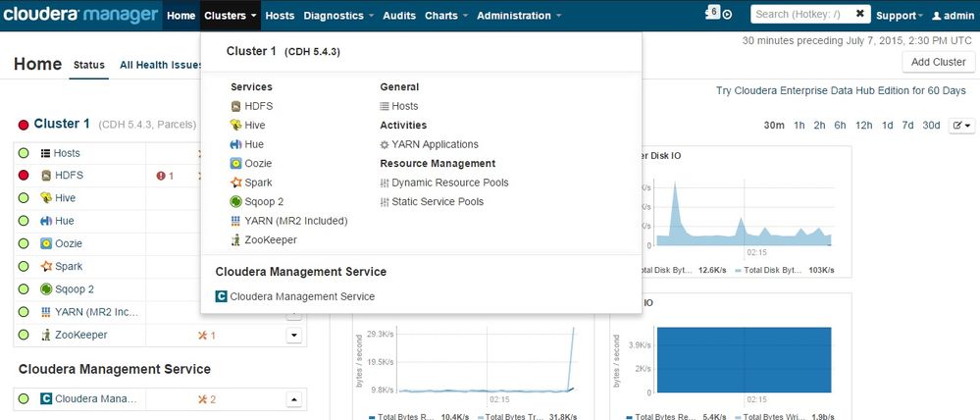Click running commands icon in top bar

[727, 15]
